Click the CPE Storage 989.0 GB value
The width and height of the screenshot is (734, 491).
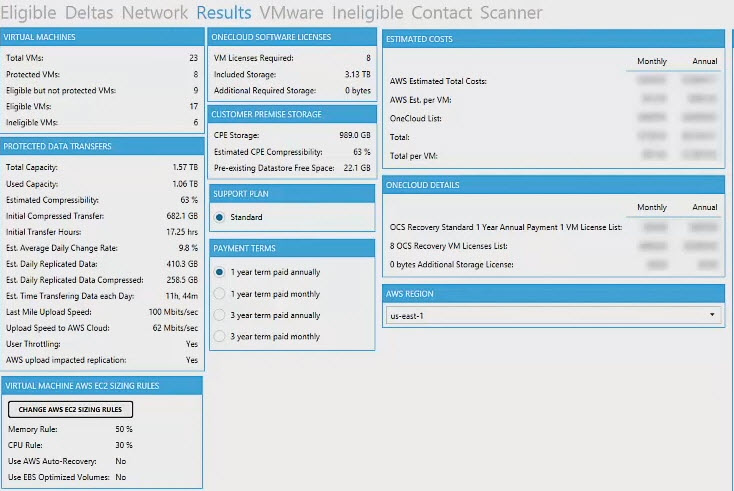coord(355,135)
